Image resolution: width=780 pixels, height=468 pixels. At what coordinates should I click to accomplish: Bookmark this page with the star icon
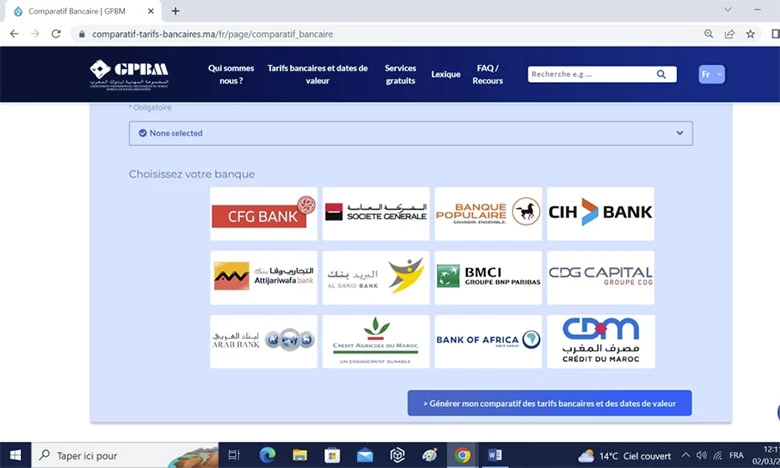pos(750,34)
